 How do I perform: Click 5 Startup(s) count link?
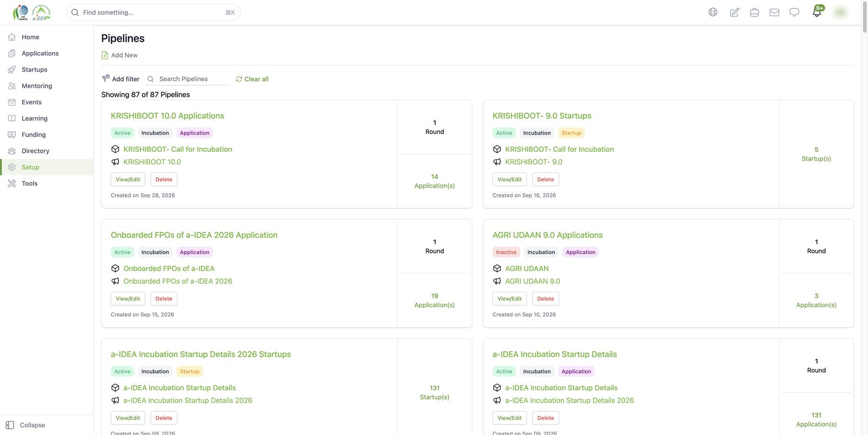tap(816, 154)
